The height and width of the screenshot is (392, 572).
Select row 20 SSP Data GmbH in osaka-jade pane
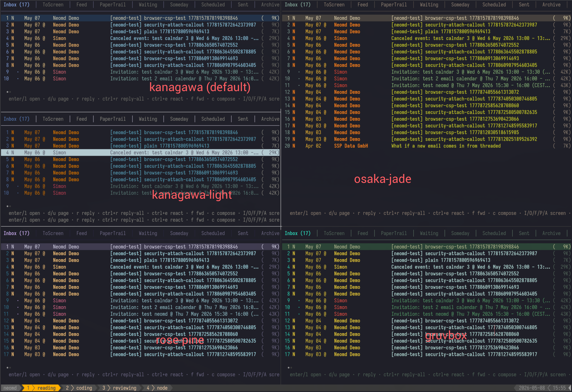[426, 146]
